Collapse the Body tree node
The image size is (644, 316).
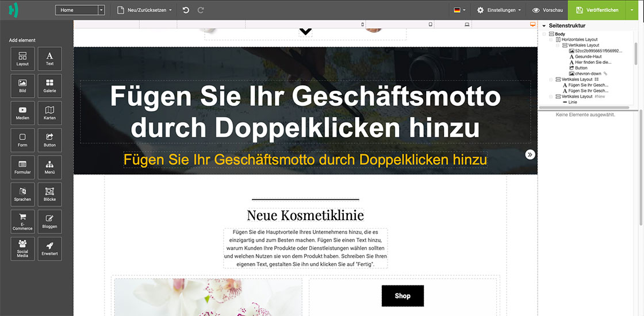[x=545, y=34]
